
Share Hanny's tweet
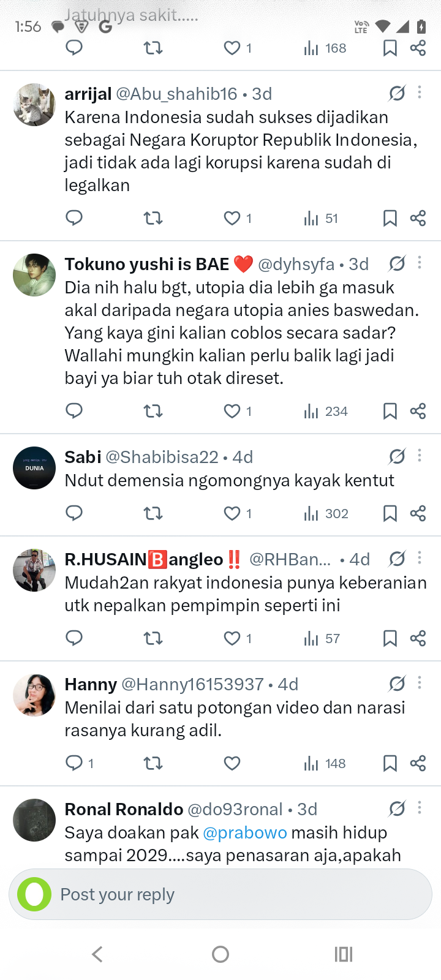coord(418,763)
